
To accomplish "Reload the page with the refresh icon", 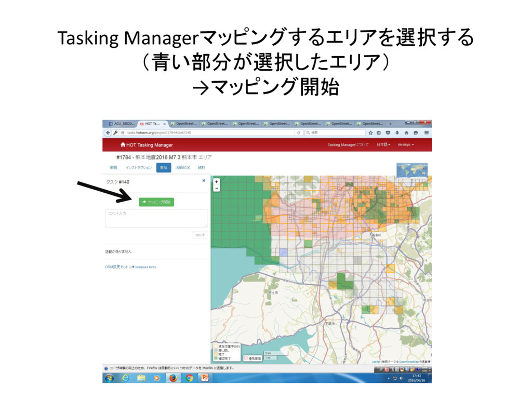I will point(299,132).
